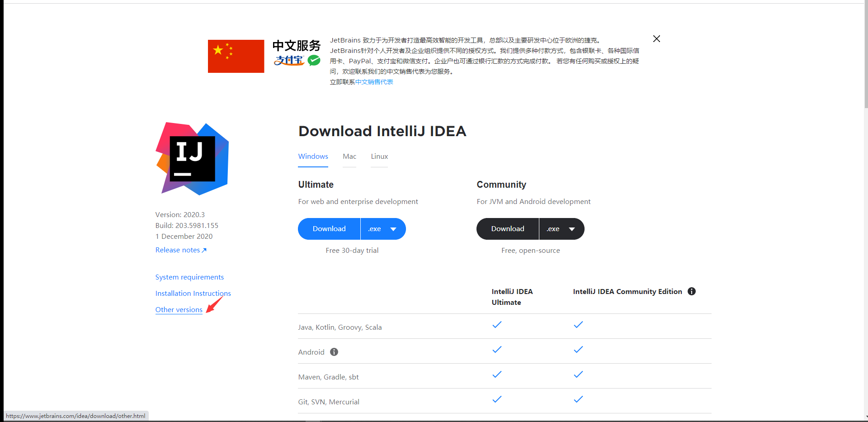
Task: Click Community checkmark for Git, SVN, Mercurial
Action: click(578, 399)
